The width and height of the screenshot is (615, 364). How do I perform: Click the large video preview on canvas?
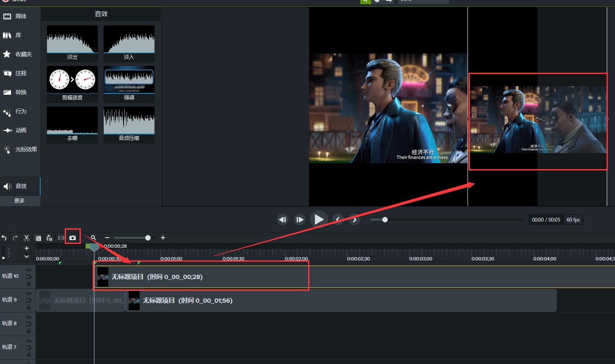pyautogui.click(x=388, y=108)
